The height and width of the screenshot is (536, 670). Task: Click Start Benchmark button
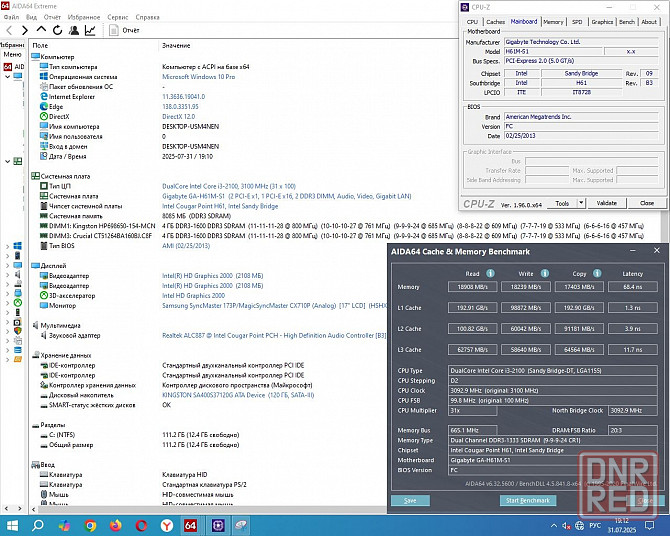coord(528,501)
